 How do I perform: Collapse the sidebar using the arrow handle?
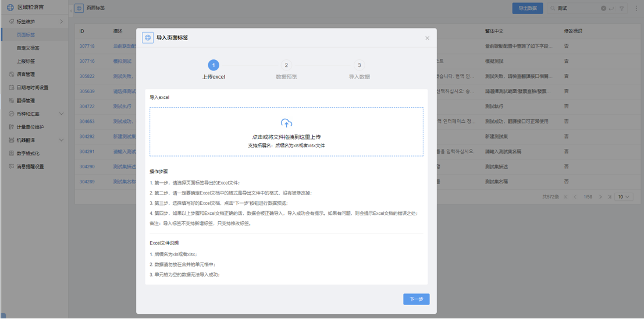[71, 10]
